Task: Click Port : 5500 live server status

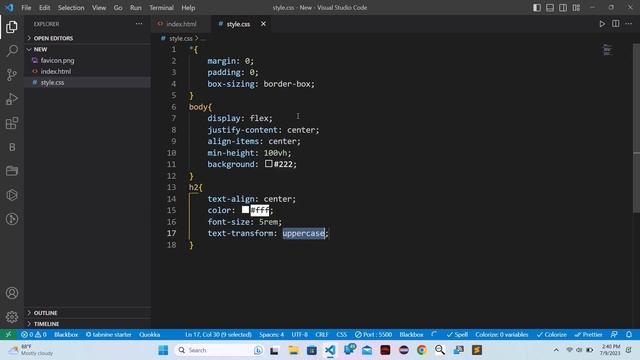Action: click(373, 334)
